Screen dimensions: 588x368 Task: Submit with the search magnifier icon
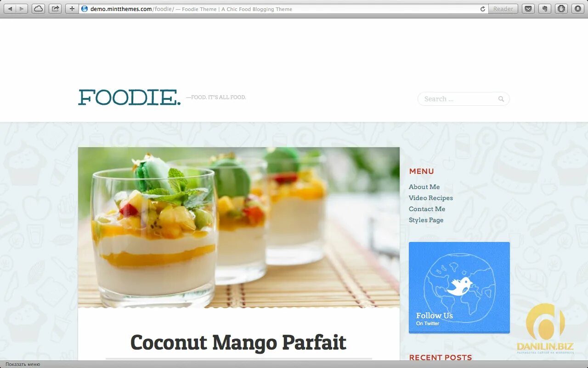coord(501,99)
